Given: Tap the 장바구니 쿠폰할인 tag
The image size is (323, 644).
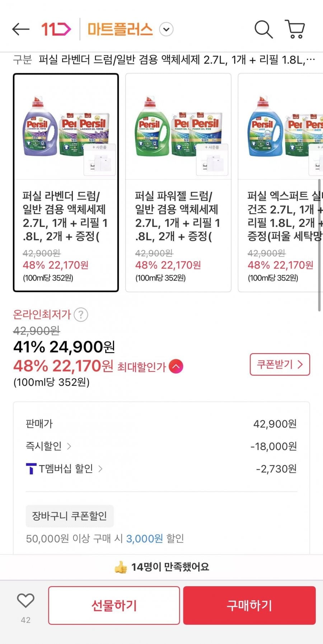Looking at the screenshot, I should 70,516.
